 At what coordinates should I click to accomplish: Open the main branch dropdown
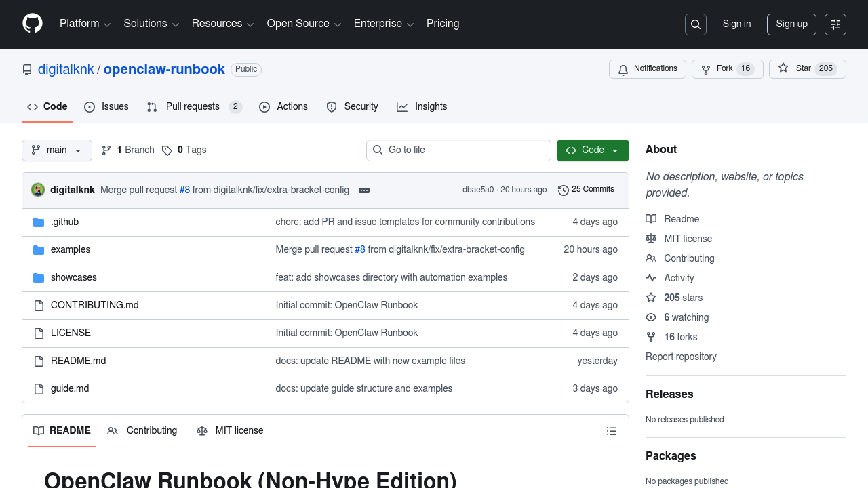click(x=57, y=150)
